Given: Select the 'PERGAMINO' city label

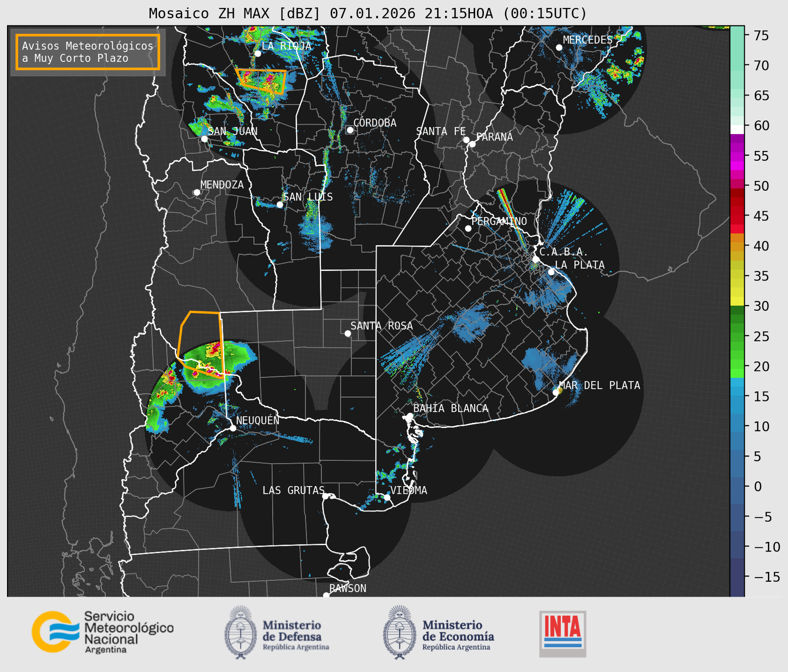Looking at the screenshot, I should 499,221.
